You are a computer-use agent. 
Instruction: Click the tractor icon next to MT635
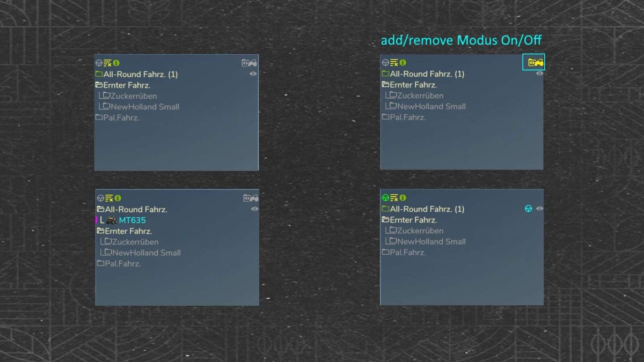(x=112, y=220)
